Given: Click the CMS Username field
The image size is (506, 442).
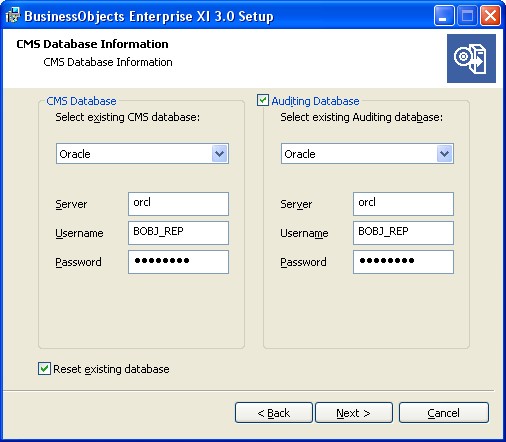Looking at the screenshot, I should click(178, 233).
